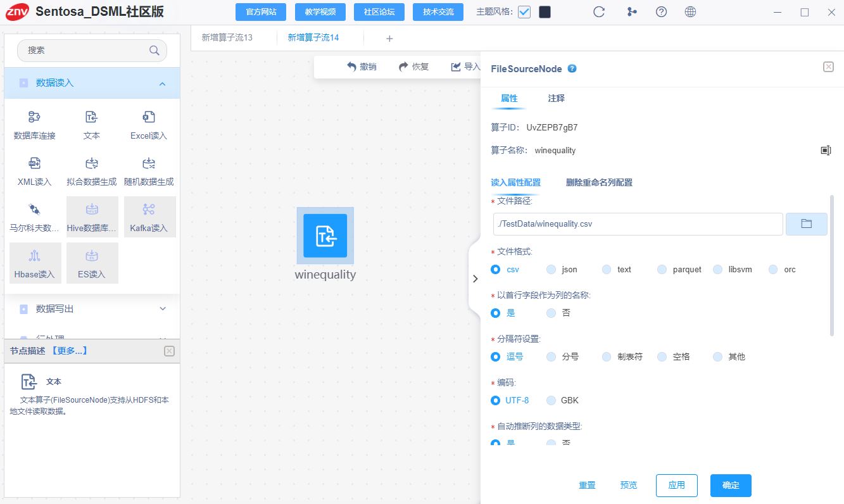Viewport: 844px width, 504px height.
Task: Select the ES读入 node icon
Action: tap(92, 256)
